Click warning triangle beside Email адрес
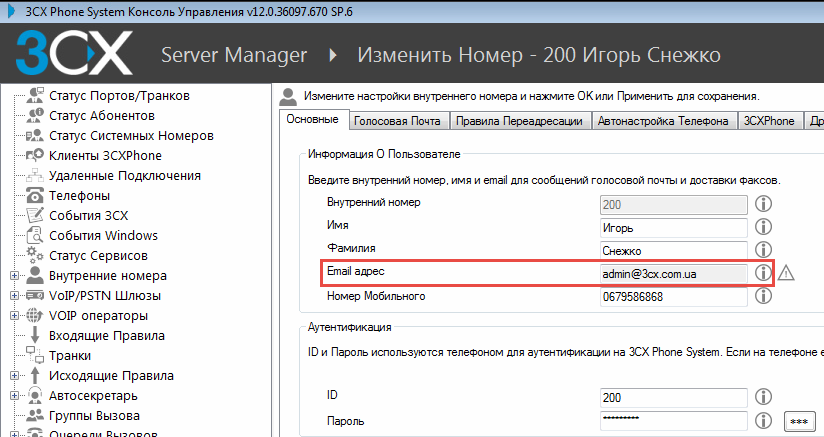The height and width of the screenshot is (437, 824). (x=786, y=273)
